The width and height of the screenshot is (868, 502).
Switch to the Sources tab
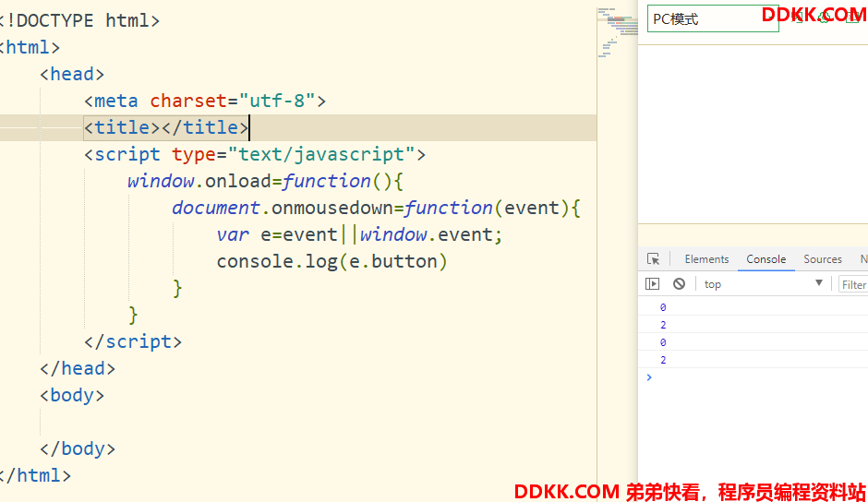(823, 259)
